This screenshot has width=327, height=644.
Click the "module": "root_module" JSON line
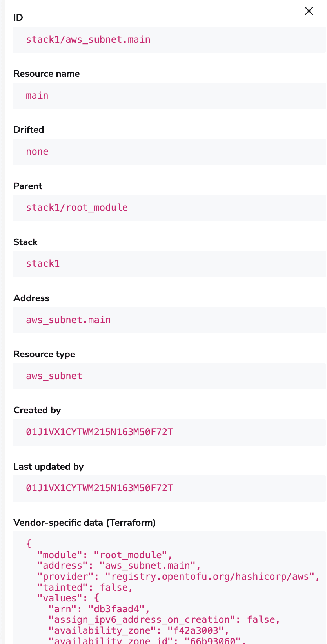pos(105,555)
